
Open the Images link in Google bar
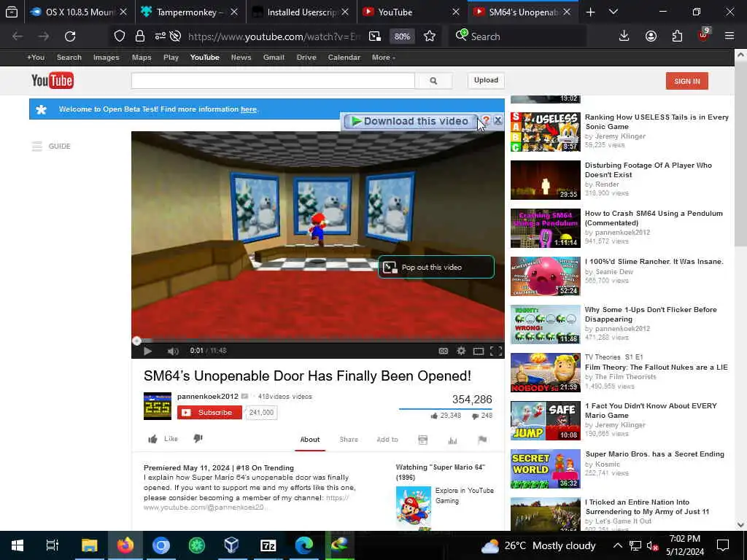click(107, 57)
